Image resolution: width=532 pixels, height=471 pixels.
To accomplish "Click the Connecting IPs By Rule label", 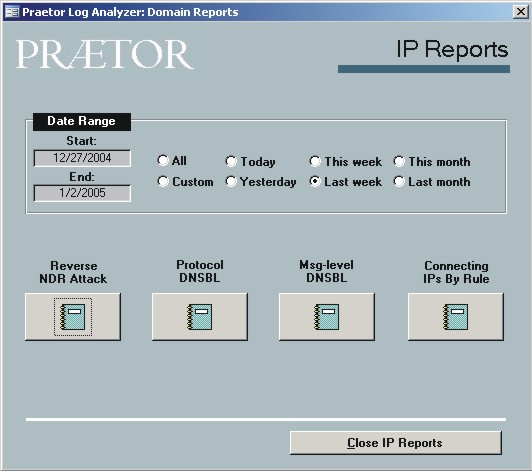I will (456, 272).
